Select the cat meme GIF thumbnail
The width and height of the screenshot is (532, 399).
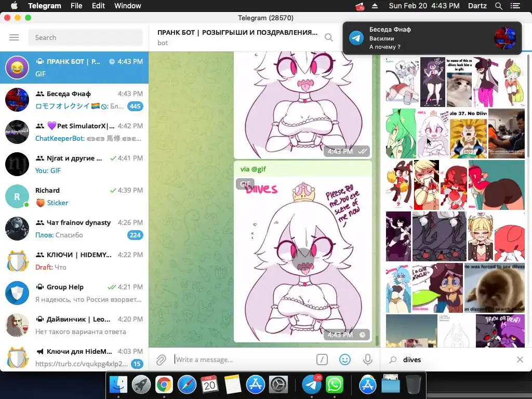coord(459,82)
